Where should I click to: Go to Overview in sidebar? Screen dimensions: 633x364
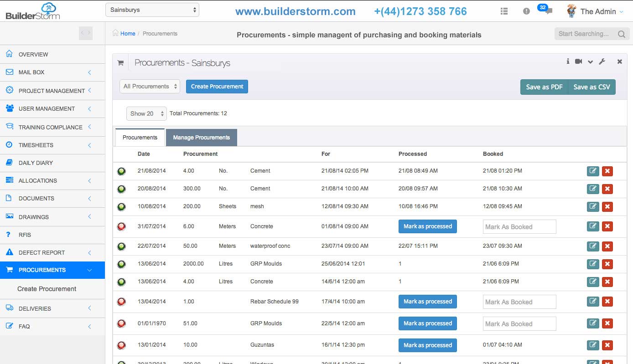coord(52,54)
